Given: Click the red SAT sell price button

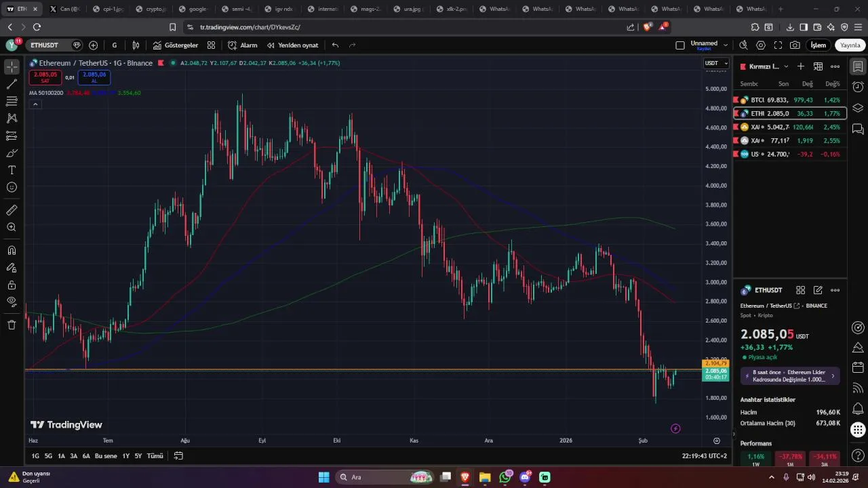Looking at the screenshot, I should [x=45, y=77].
